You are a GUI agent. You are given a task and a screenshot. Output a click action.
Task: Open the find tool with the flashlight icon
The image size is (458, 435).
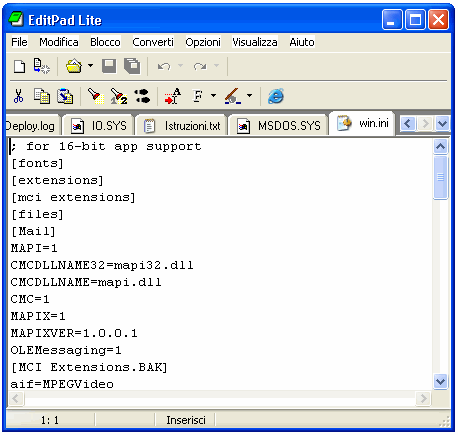(95, 96)
